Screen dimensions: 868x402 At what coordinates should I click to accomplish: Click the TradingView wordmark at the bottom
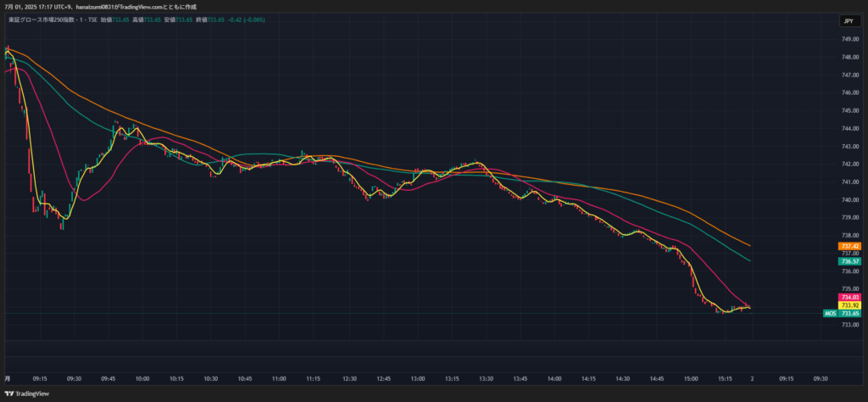point(32,394)
